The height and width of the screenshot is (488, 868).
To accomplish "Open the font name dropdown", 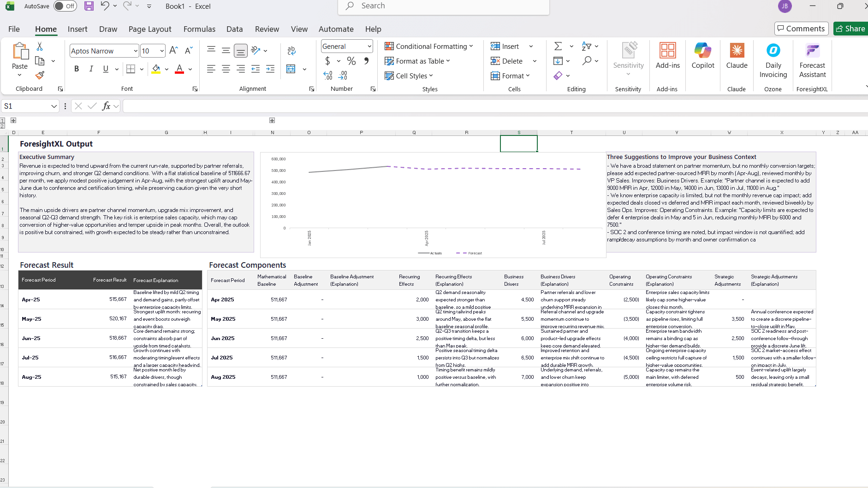I will (136, 51).
